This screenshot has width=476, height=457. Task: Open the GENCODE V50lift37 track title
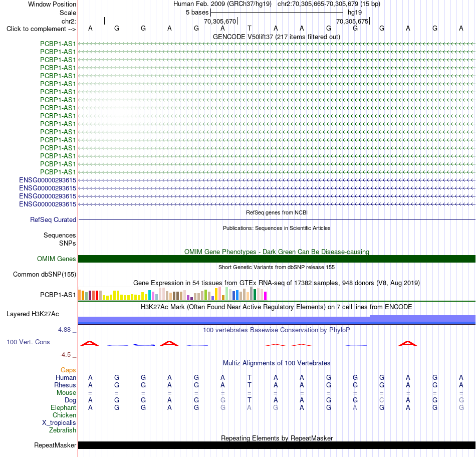pyautogui.click(x=277, y=37)
